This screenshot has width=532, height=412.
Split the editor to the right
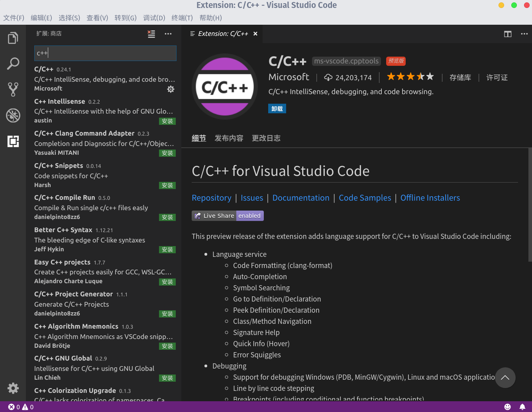[508, 34]
